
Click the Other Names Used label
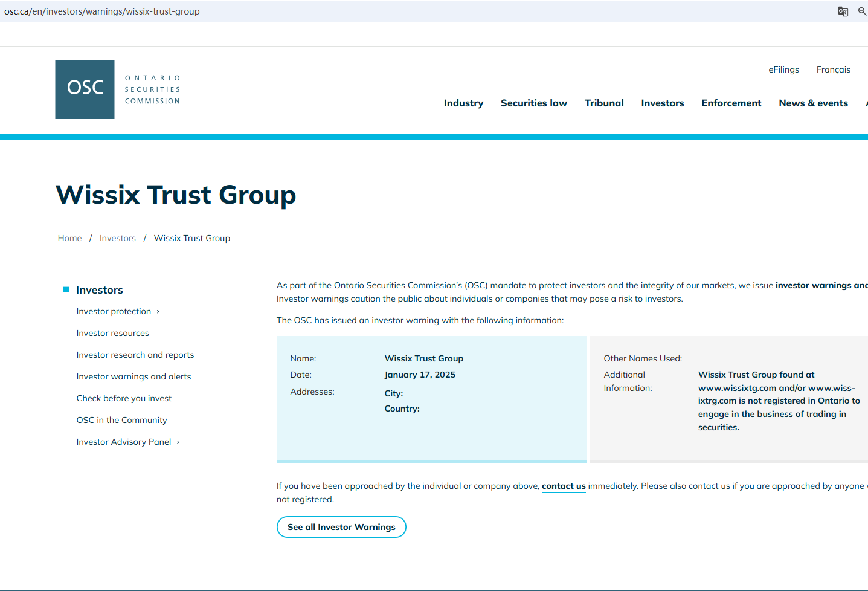643,358
